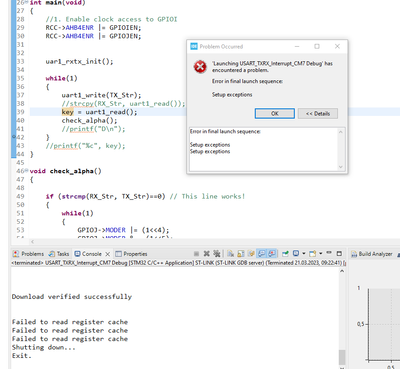Viewport: 400px width, 369px height.
Task: Minimize the console panel view
Action: coord(329,253)
